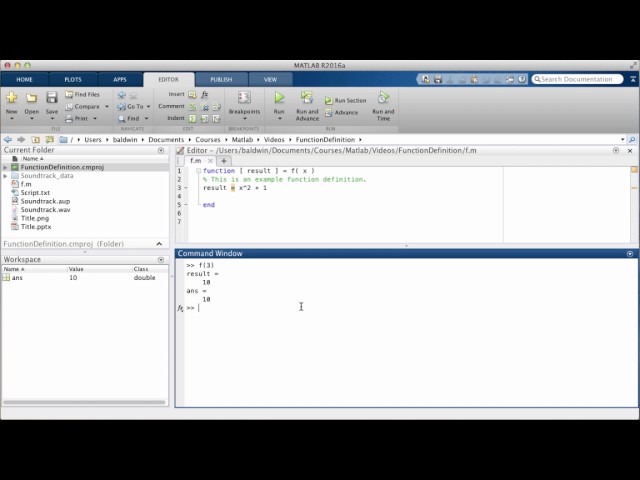Image resolution: width=640 pixels, height=480 pixels.
Task: Click the Name column header in Workspace
Action: pos(34,269)
